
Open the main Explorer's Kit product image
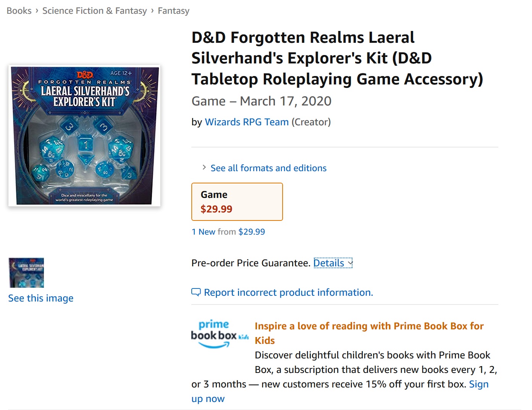(84, 136)
